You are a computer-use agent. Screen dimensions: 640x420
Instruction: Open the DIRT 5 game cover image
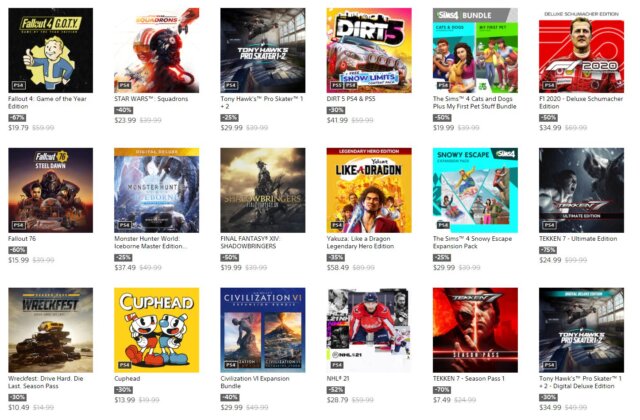point(369,50)
